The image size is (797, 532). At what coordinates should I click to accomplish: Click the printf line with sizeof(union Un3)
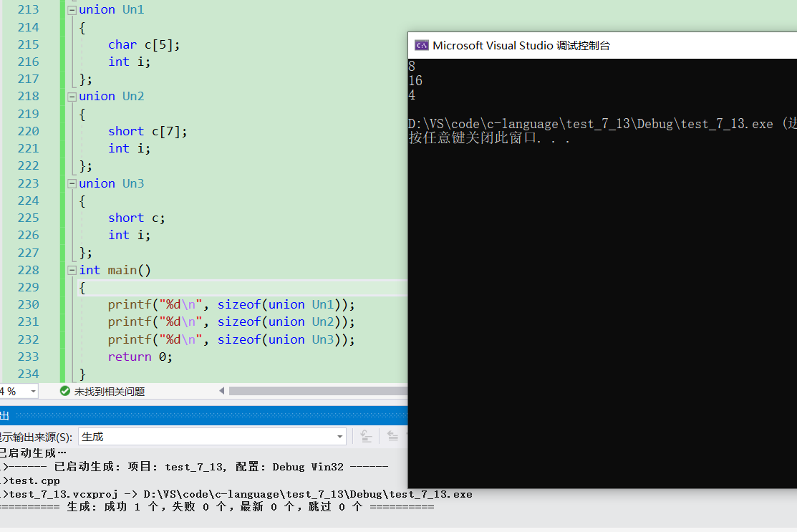coord(231,339)
